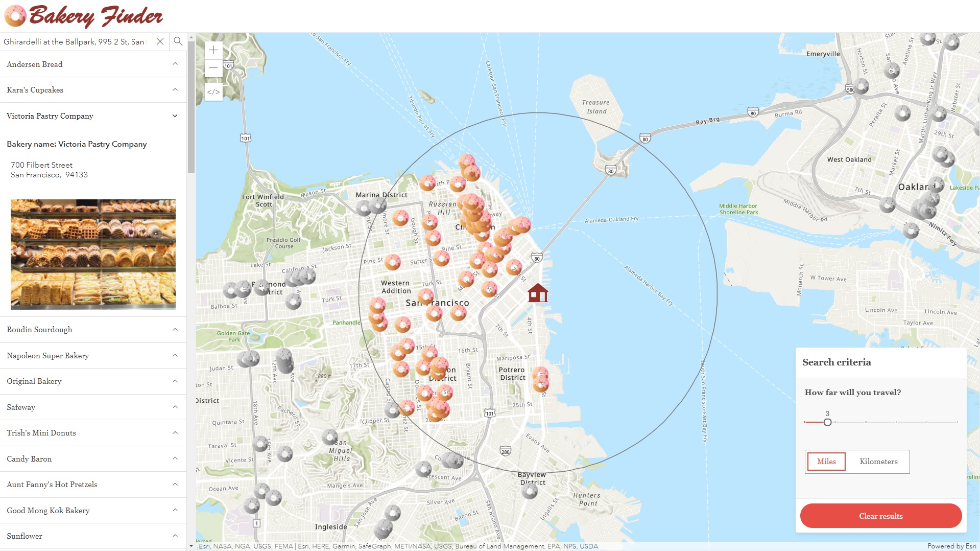980x551 pixels.
Task: Click the "700 Filbert Street" address text
Action: point(42,165)
